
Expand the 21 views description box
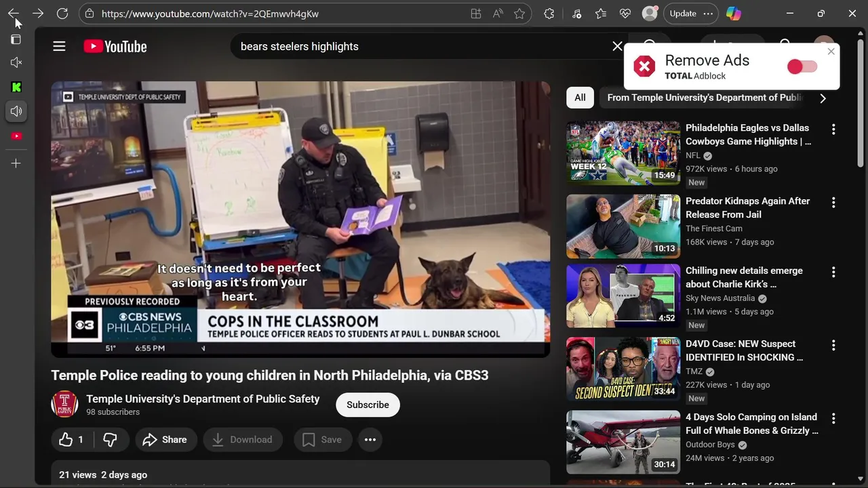[x=300, y=474]
